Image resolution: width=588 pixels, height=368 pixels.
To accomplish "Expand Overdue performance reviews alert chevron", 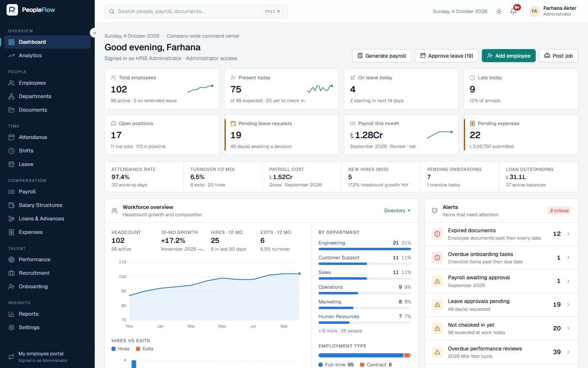I will point(568,352).
